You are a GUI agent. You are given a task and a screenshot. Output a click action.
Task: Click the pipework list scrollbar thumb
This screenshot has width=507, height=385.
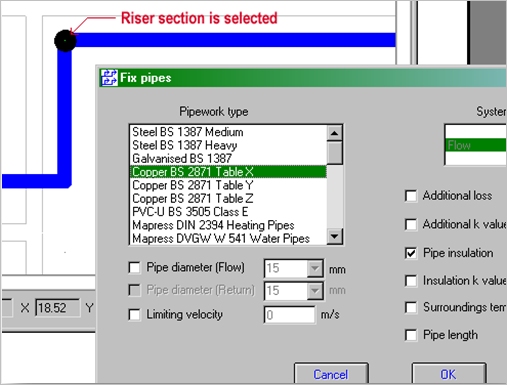pyautogui.click(x=334, y=153)
